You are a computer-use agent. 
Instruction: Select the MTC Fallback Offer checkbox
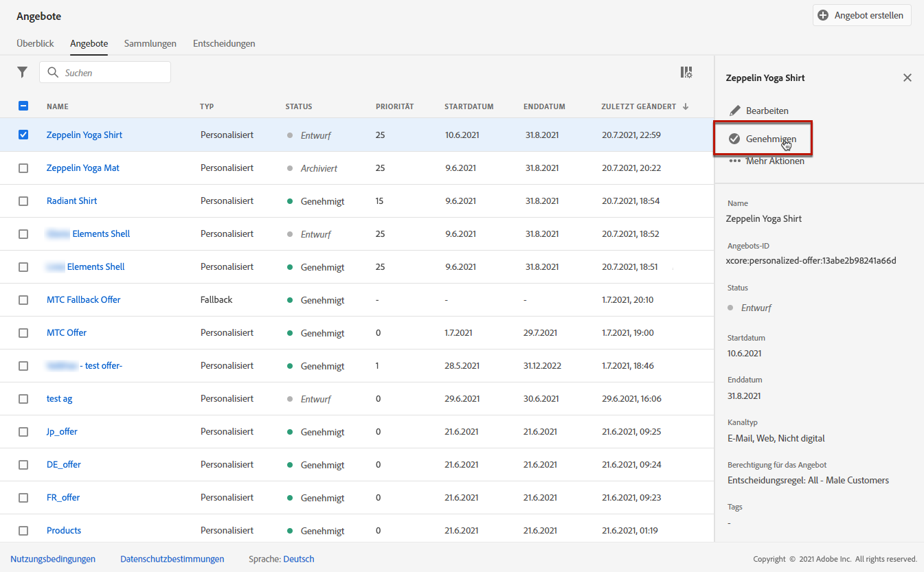(23, 300)
